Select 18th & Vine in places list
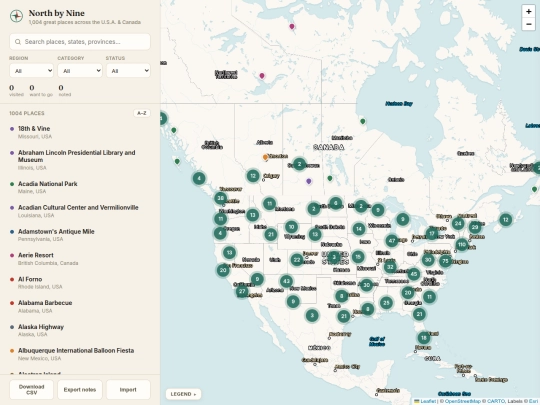 coord(80,132)
